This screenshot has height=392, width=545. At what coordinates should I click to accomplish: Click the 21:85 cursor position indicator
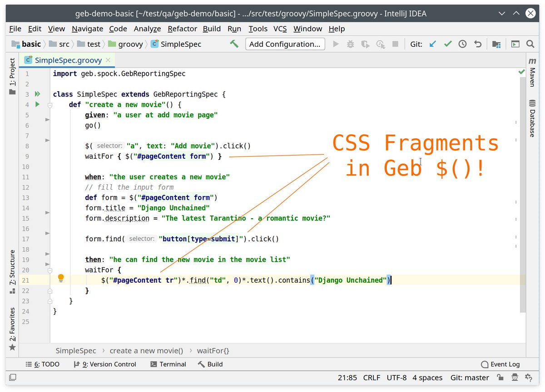point(347,377)
